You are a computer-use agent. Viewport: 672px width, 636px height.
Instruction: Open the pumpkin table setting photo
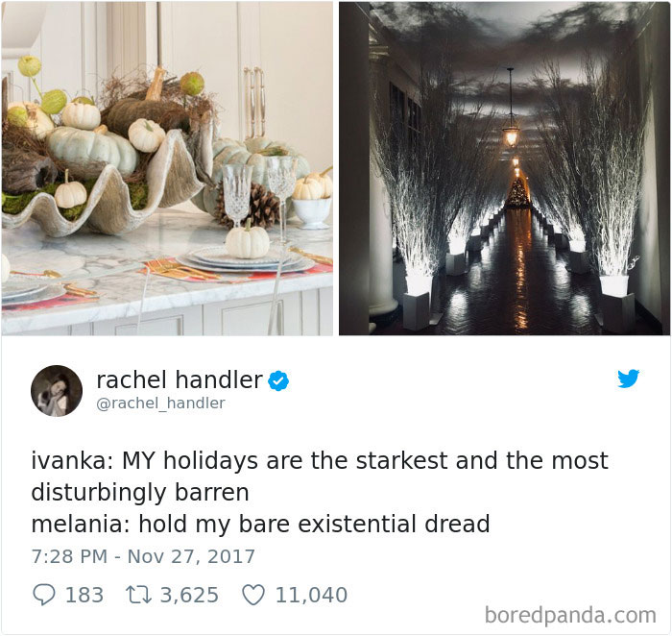(167, 168)
